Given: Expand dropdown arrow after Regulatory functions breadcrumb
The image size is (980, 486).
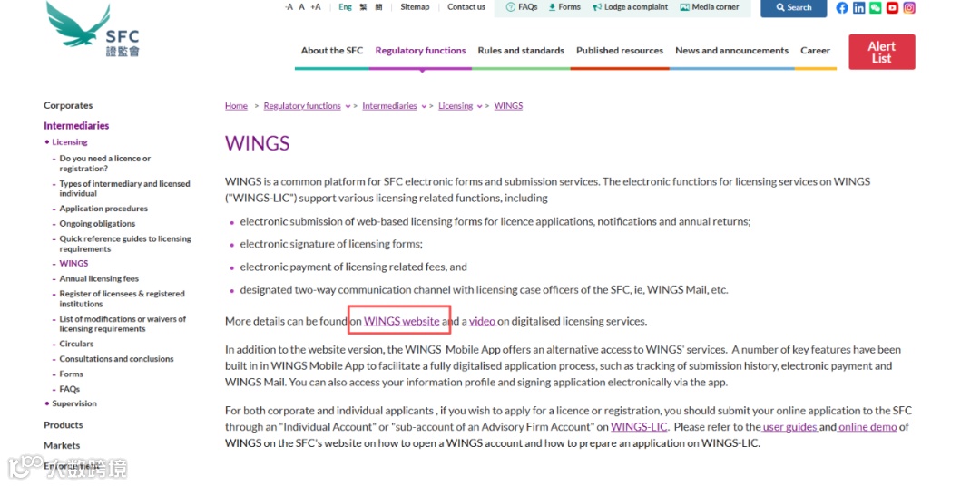Looking at the screenshot, I should coord(348,106).
